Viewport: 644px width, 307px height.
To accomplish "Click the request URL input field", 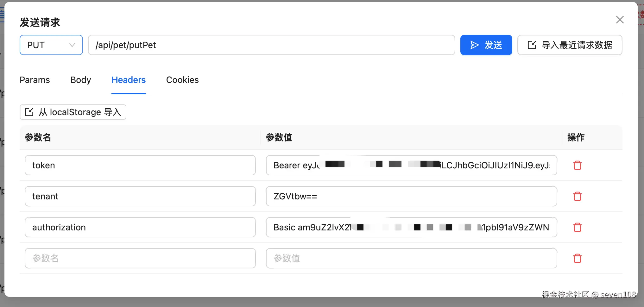I will click(271, 45).
